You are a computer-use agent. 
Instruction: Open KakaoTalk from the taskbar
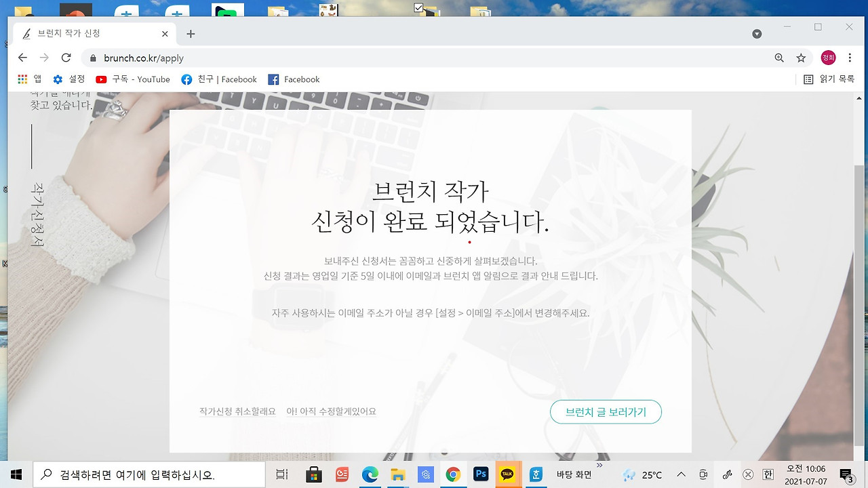click(507, 474)
